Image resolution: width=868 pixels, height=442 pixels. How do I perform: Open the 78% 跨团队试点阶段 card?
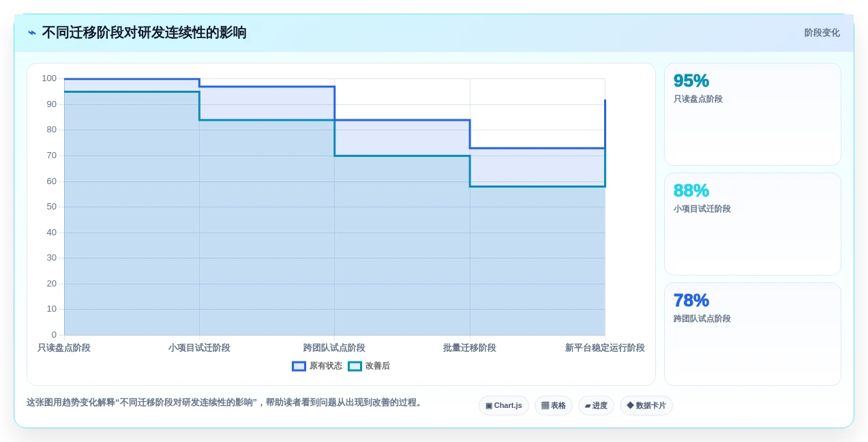[753, 334]
